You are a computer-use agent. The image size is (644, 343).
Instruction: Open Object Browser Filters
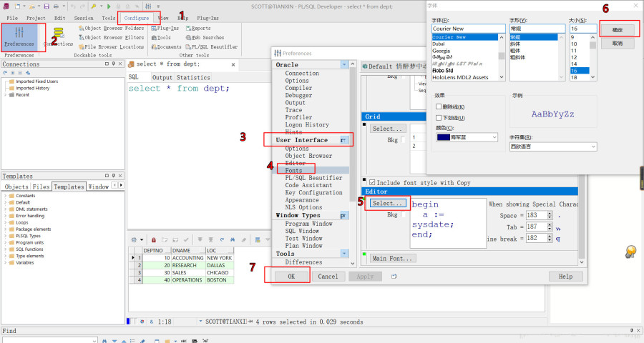point(112,37)
